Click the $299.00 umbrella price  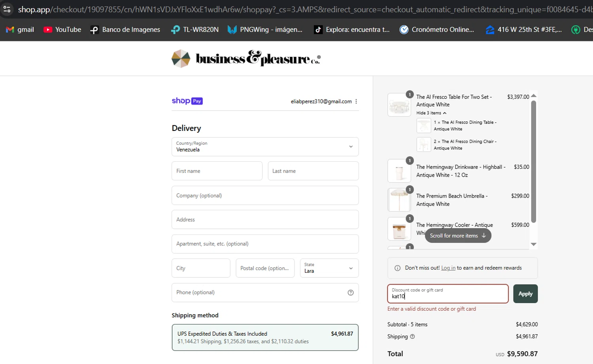(520, 196)
